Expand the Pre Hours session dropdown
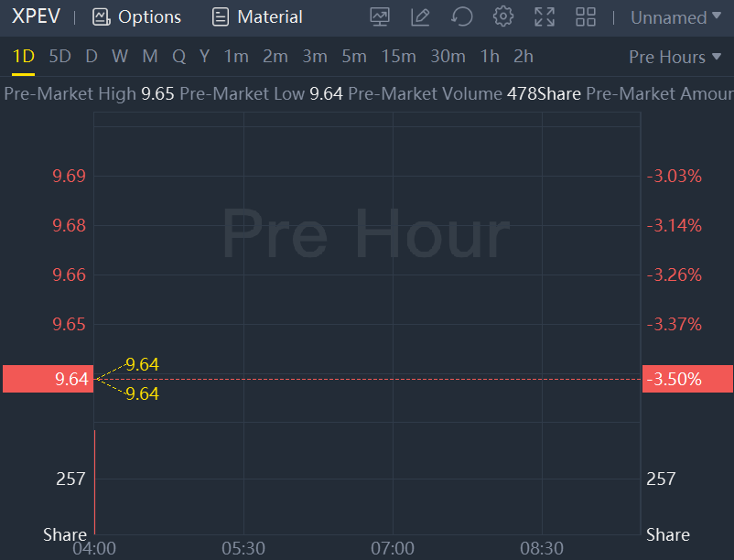The height and width of the screenshot is (560, 734). click(674, 57)
